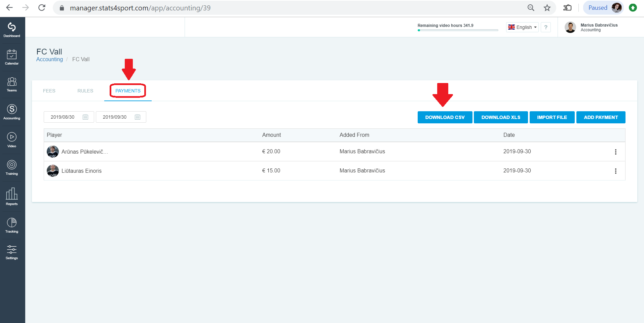Click the date 2019-09-30 in Arūnas row
Viewport: 644px width, 323px height.
[x=517, y=151]
